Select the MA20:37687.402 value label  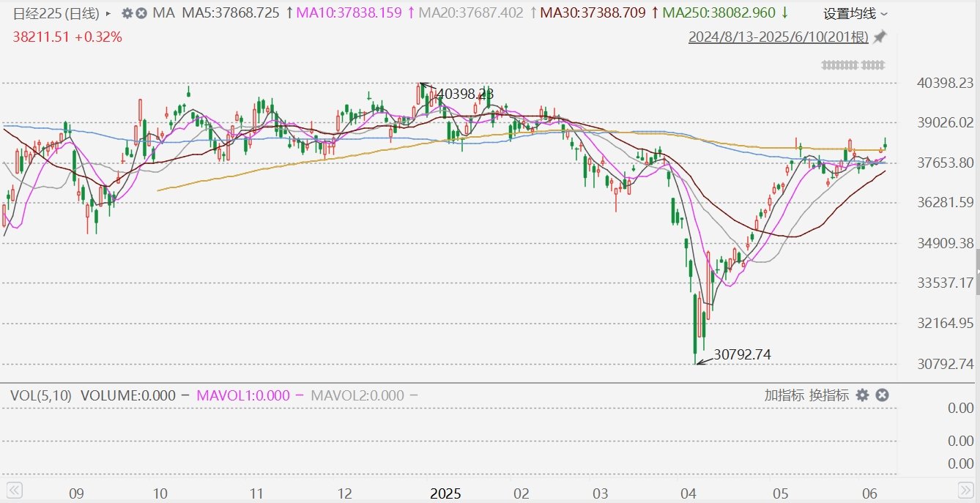pos(471,13)
